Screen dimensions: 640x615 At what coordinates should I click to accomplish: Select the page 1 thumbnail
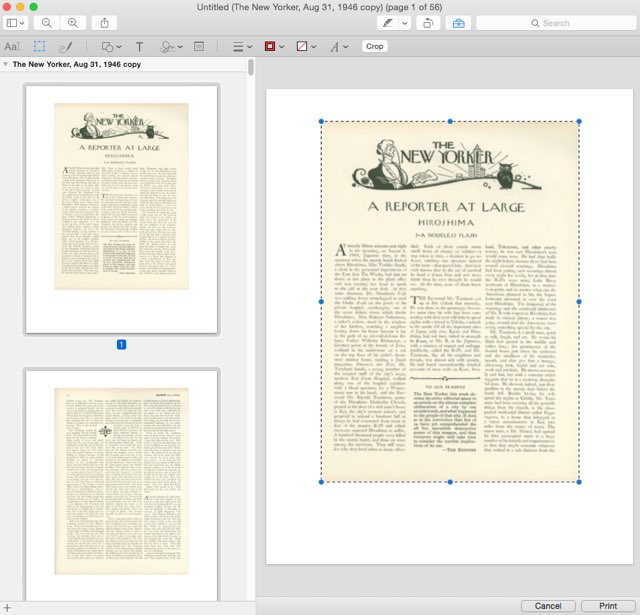click(x=121, y=209)
